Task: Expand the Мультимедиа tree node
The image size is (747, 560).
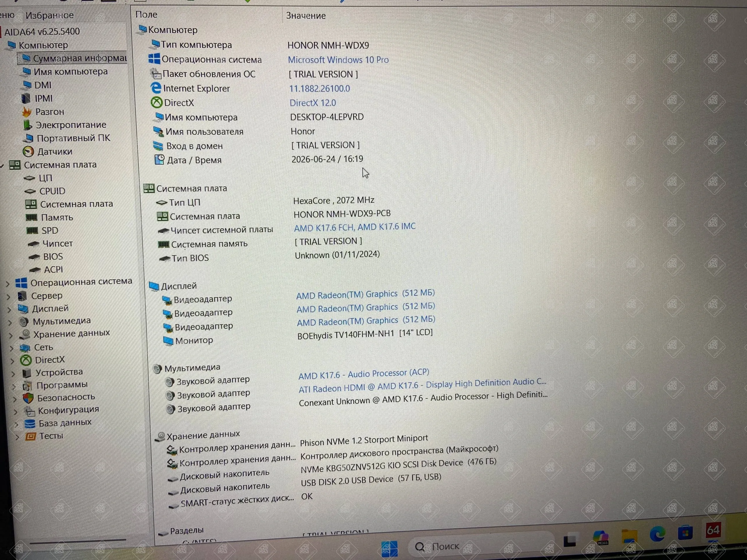Action: [x=10, y=322]
